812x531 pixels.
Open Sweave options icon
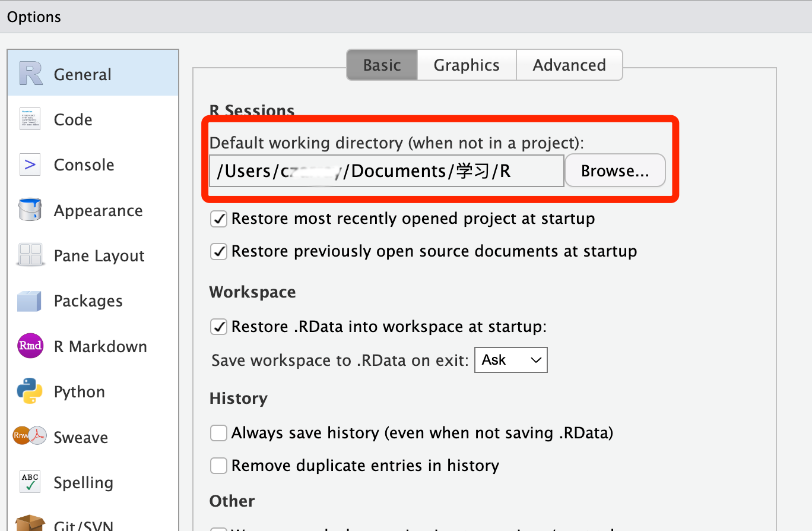pos(30,437)
